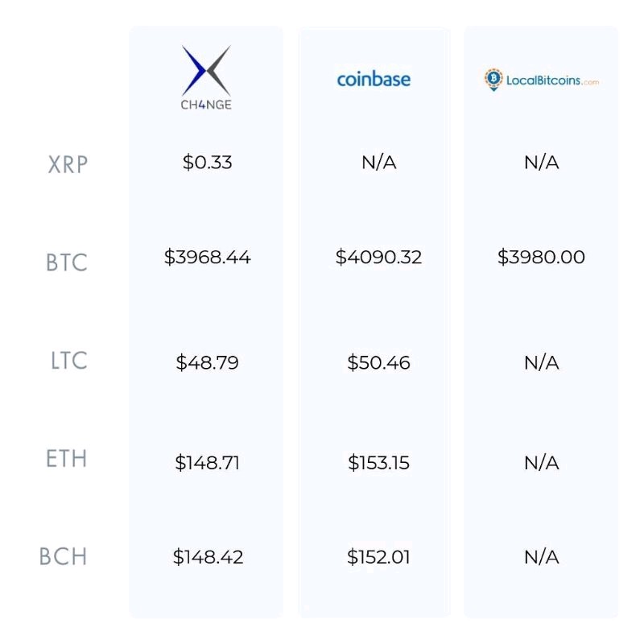Viewport: 644px width, 644px height.
Task: Select the BCH row label
Action: (63, 556)
